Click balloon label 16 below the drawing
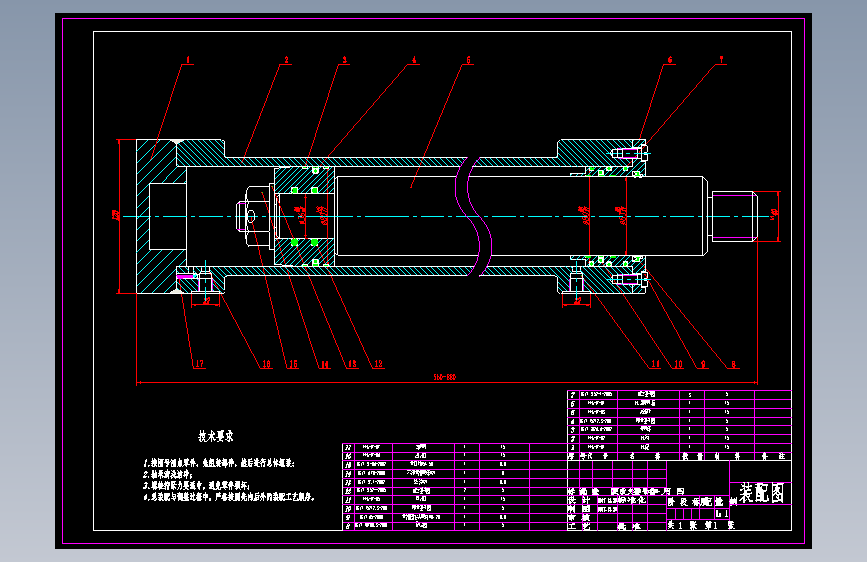Viewport: 867px width, 562px height. pos(267,364)
